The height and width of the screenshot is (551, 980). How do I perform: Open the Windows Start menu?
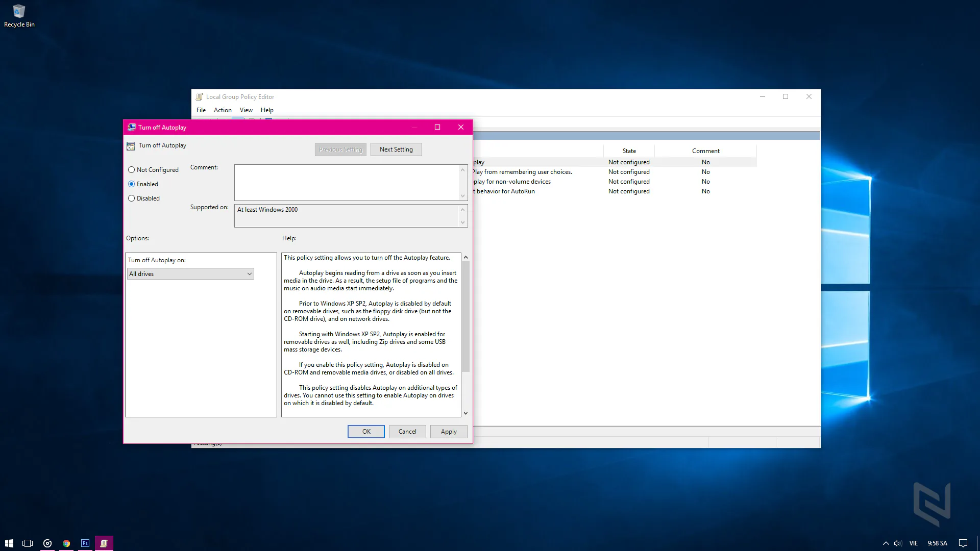click(9, 543)
